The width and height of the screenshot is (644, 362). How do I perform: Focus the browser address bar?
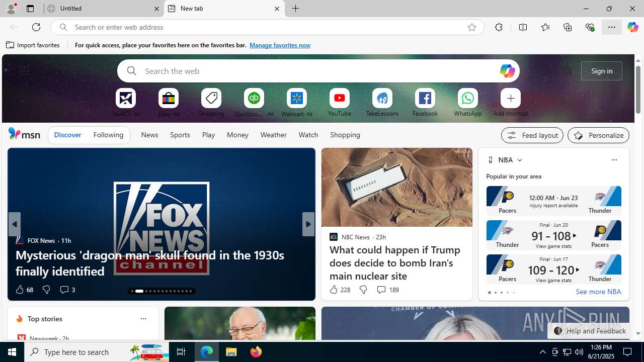pyautogui.click(x=267, y=27)
